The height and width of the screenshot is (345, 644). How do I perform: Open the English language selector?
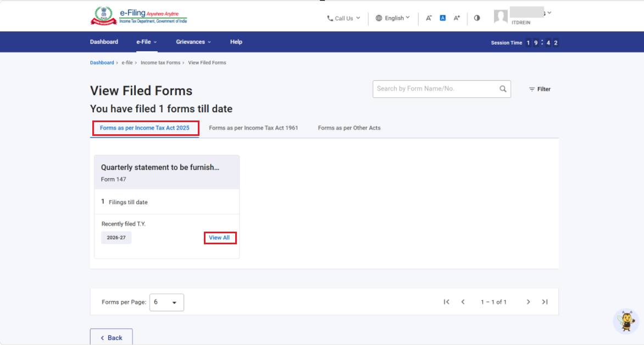[393, 18]
